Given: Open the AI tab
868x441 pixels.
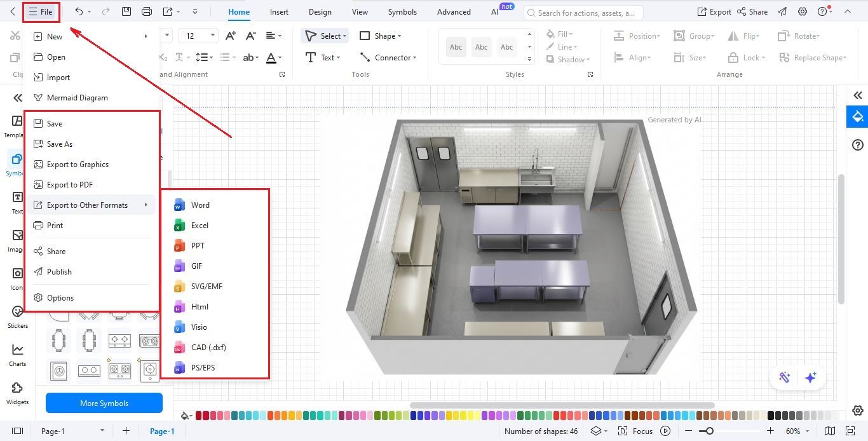Looking at the screenshot, I should click(494, 11).
